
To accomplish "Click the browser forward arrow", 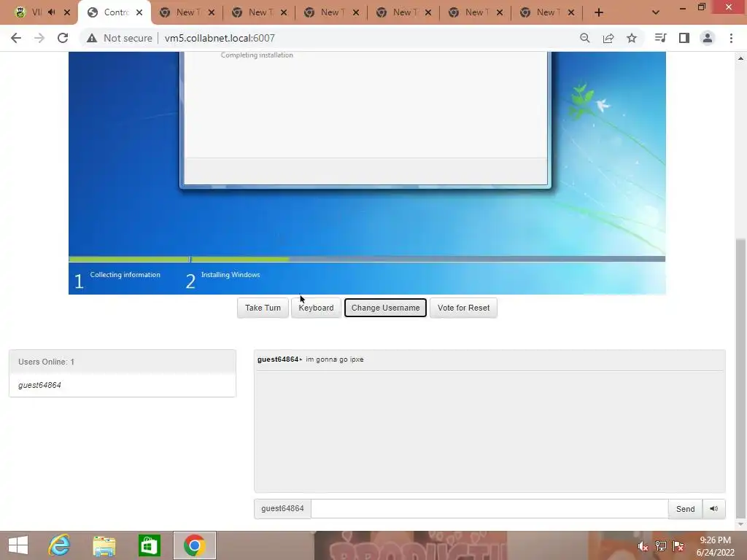I will [39, 38].
